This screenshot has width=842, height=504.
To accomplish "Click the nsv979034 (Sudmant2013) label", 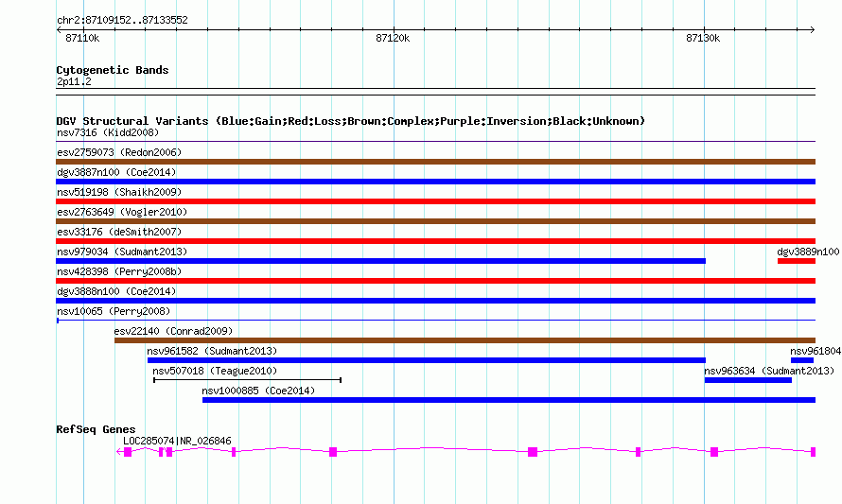I will click(x=122, y=252).
